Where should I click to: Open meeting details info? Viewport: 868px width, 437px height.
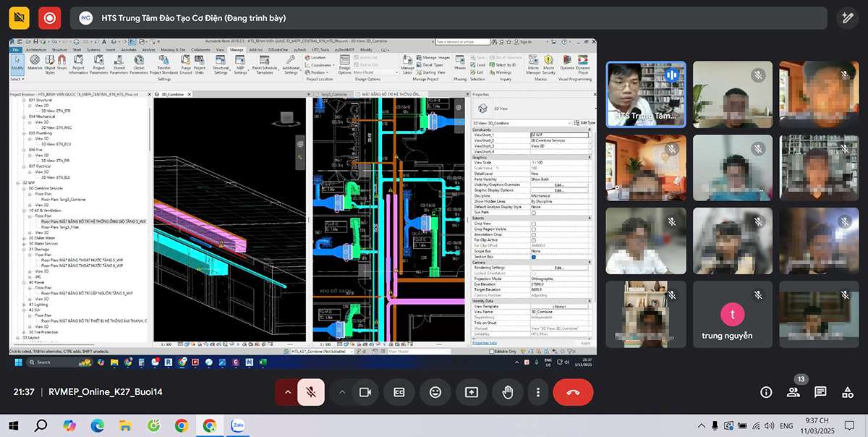(766, 392)
